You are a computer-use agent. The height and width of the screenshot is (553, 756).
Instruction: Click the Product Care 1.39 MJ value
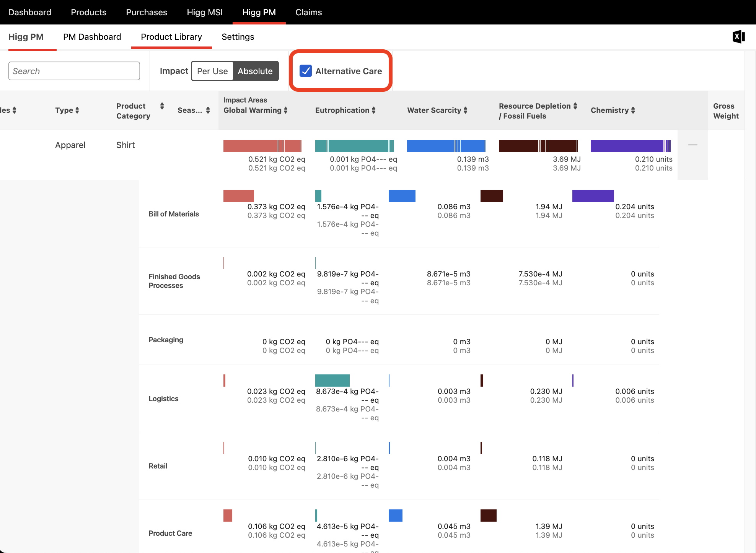coord(549,526)
